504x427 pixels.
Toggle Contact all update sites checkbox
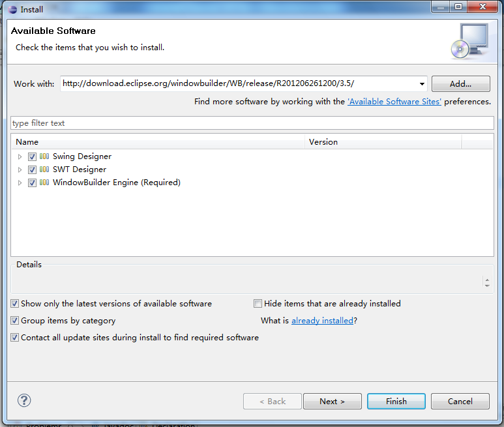coord(14,337)
